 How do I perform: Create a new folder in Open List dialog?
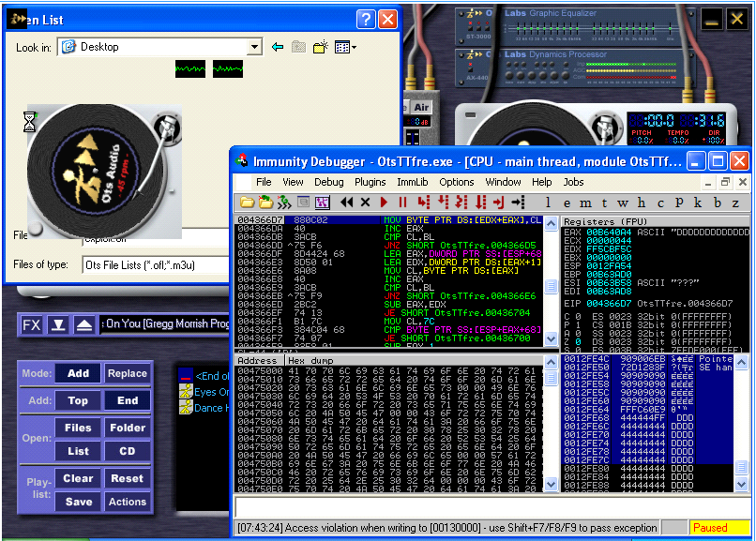(321, 47)
